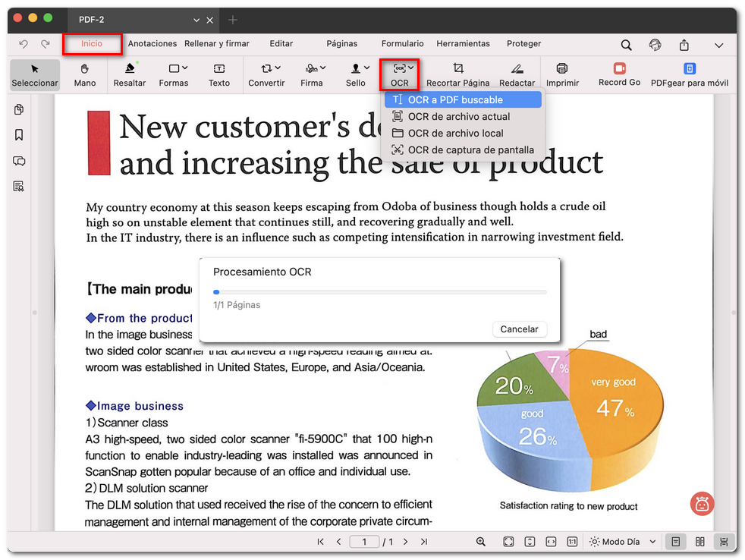Switch to the Herramientas tab
The height and width of the screenshot is (560, 745).
coord(463,43)
